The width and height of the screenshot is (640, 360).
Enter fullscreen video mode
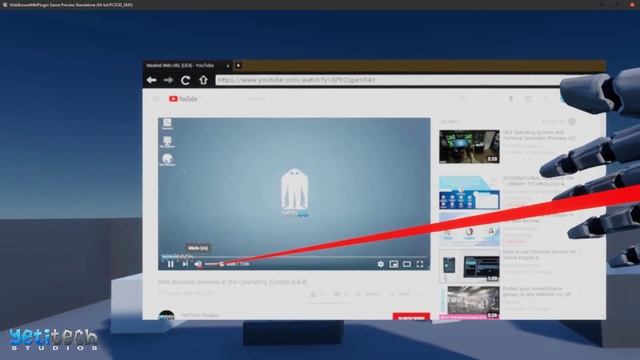(420, 264)
